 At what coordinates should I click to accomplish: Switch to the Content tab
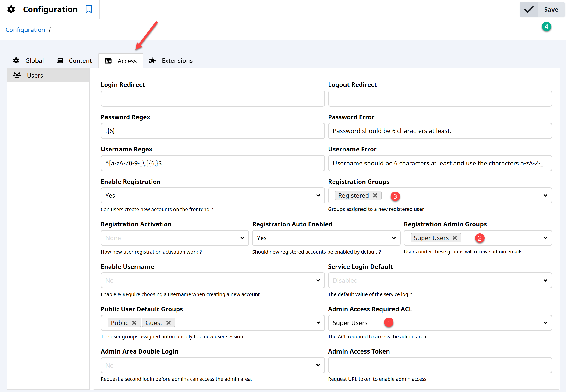pos(74,60)
